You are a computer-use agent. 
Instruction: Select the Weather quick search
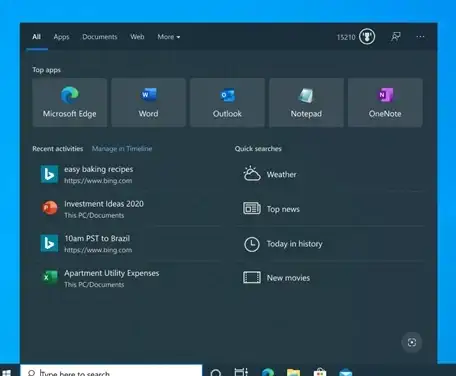330,174
